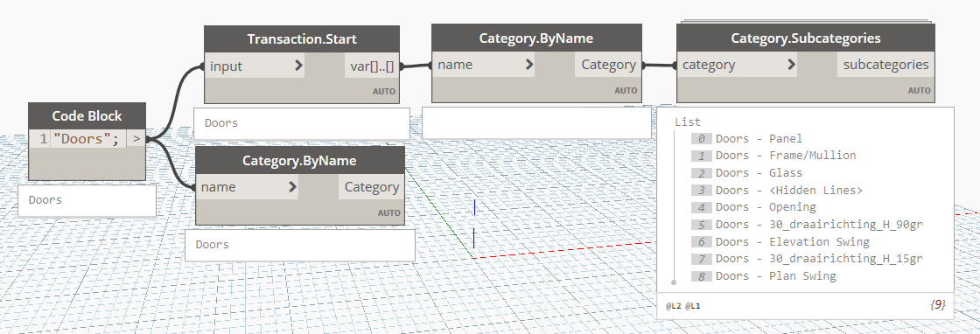This screenshot has height=334, width=980.
Task: Select list item Doors - Plan Swing
Action: pyautogui.click(x=775, y=276)
